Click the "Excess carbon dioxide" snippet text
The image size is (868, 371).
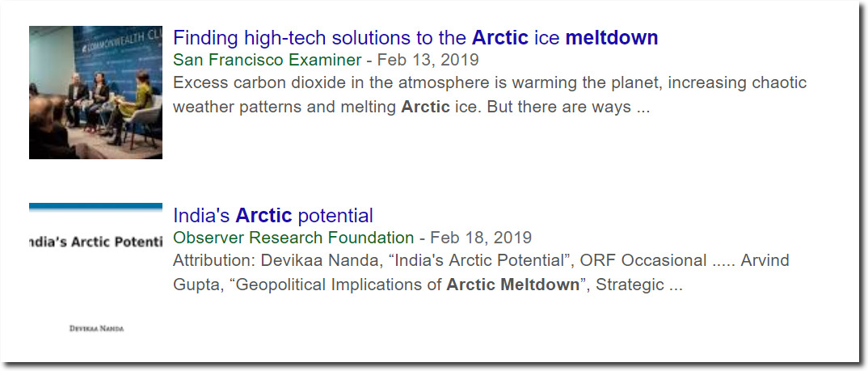click(490, 83)
